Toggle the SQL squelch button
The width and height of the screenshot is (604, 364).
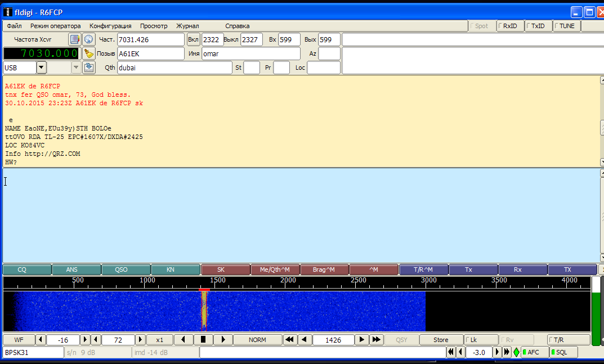[563, 352]
